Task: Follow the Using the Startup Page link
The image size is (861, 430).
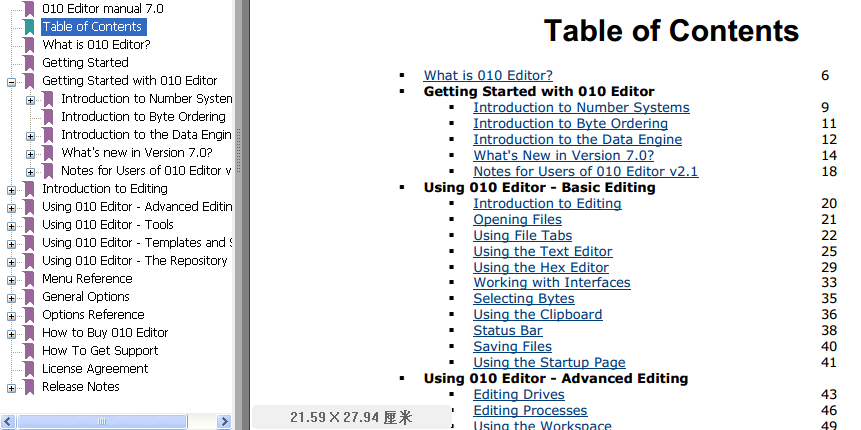Action: (x=549, y=362)
